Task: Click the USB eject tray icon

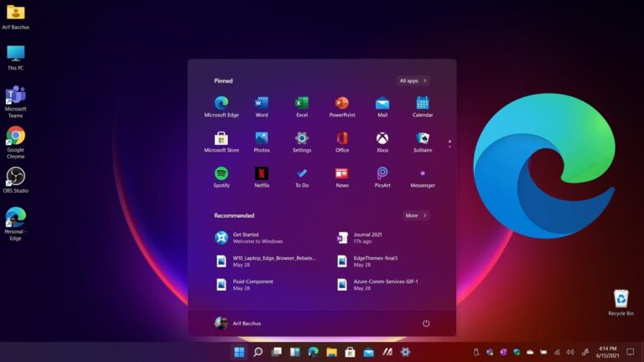Action: point(476,352)
